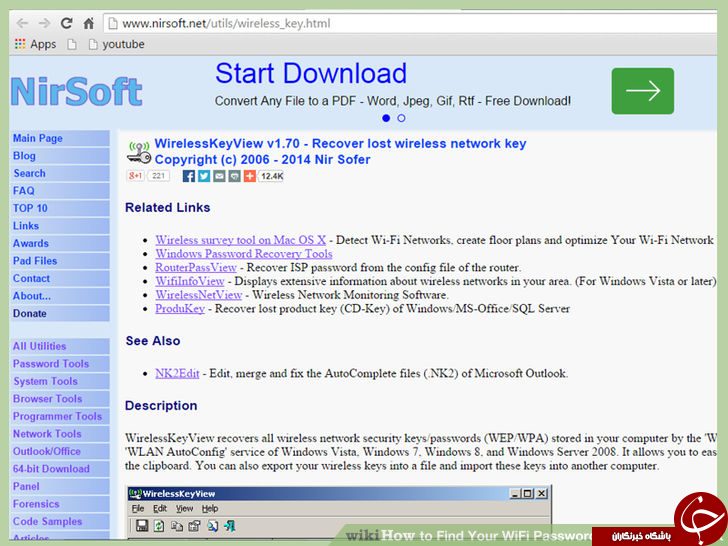The width and height of the screenshot is (728, 546).
Task: Share the page on Twitter
Action: (x=204, y=176)
